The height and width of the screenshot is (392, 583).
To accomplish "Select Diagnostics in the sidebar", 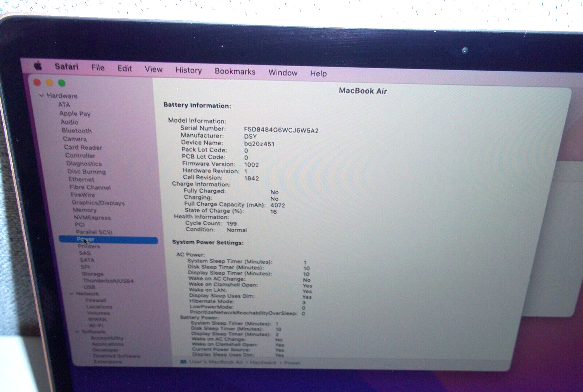I will point(84,164).
